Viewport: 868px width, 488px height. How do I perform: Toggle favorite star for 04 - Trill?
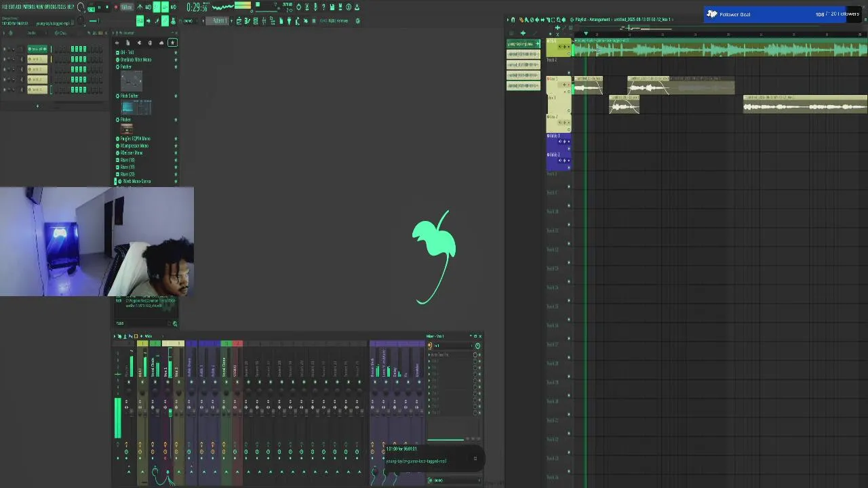tap(176, 52)
